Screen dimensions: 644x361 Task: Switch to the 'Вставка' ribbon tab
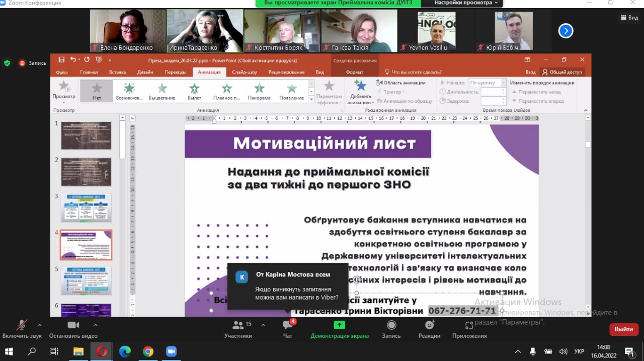click(117, 72)
